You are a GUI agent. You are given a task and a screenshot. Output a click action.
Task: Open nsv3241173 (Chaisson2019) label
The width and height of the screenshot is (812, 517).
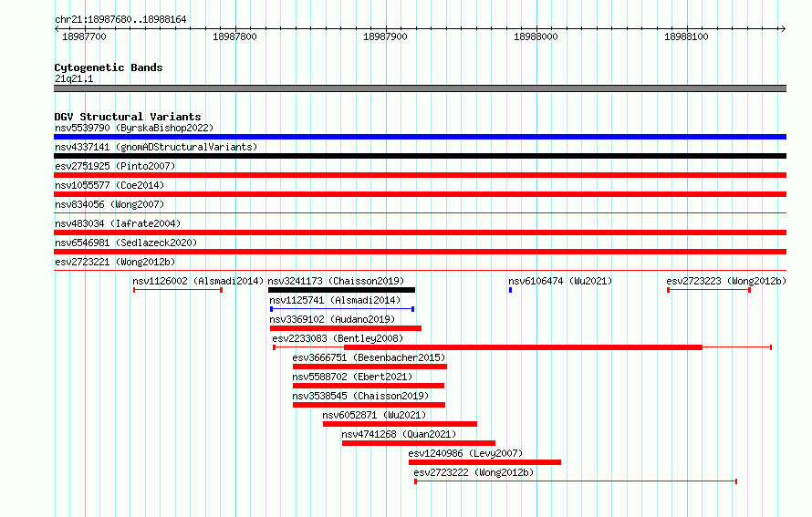pos(336,281)
